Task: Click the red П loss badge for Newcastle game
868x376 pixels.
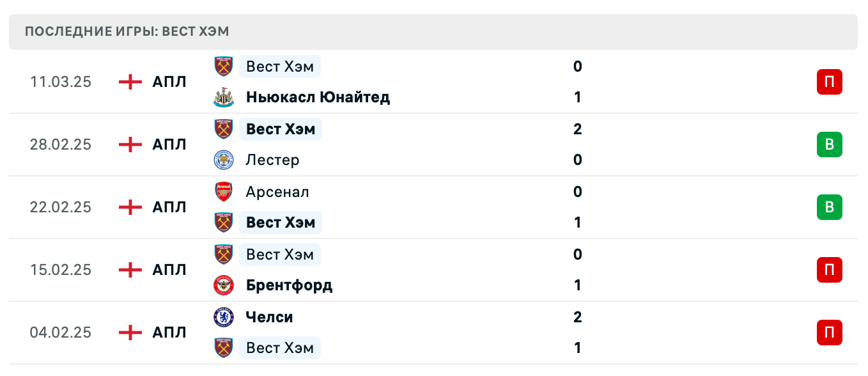Action: coord(829,82)
